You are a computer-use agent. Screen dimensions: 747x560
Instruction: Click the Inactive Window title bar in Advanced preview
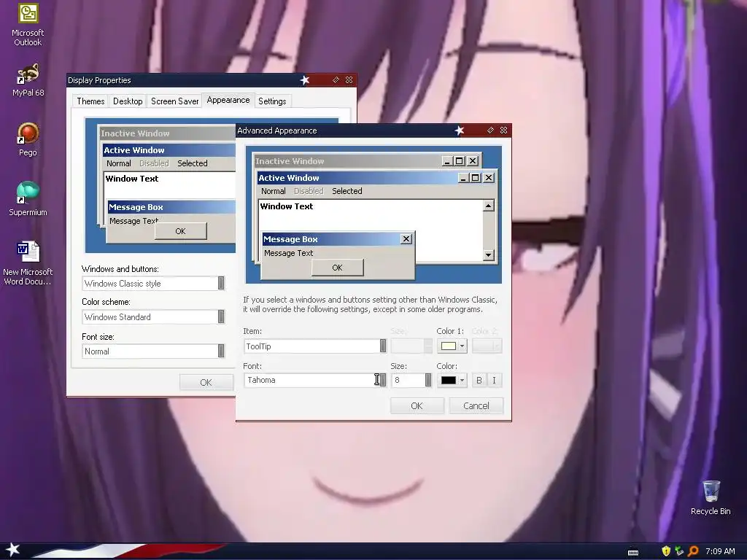click(x=368, y=161)
